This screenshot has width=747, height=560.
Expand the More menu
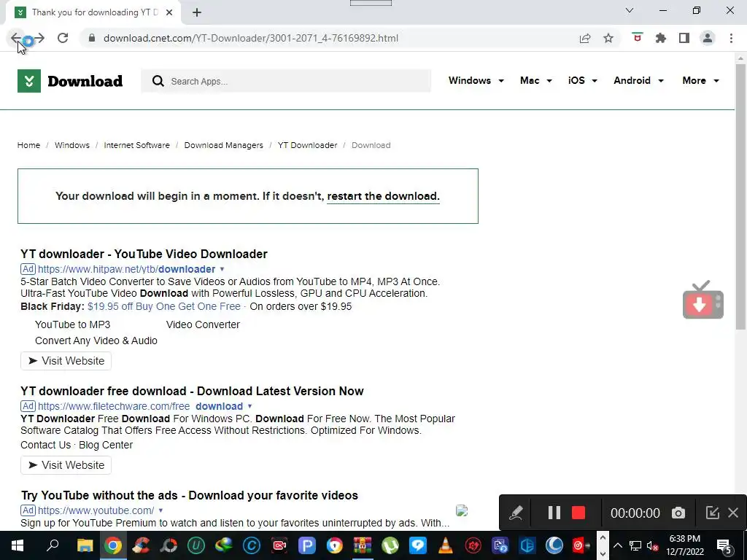[700, 80]
